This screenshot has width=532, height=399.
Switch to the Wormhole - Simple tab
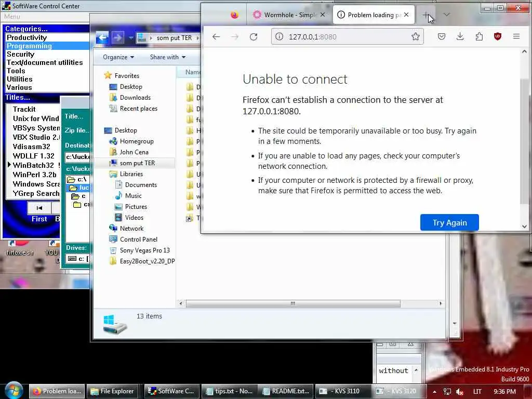click(288, 15)
